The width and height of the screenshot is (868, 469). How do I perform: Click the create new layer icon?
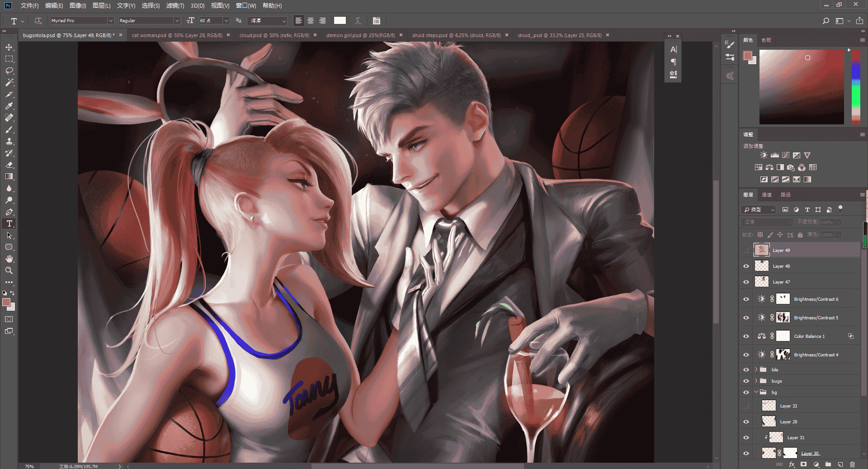840,464
